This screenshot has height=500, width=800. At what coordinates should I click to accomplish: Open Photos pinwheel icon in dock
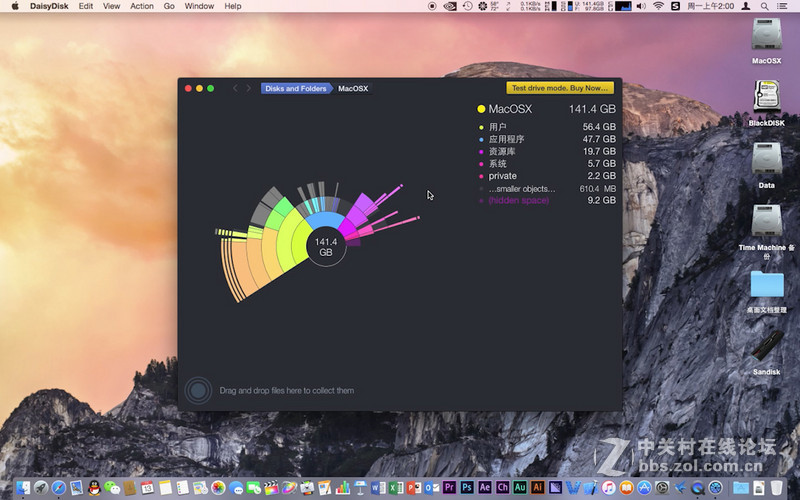218,488
